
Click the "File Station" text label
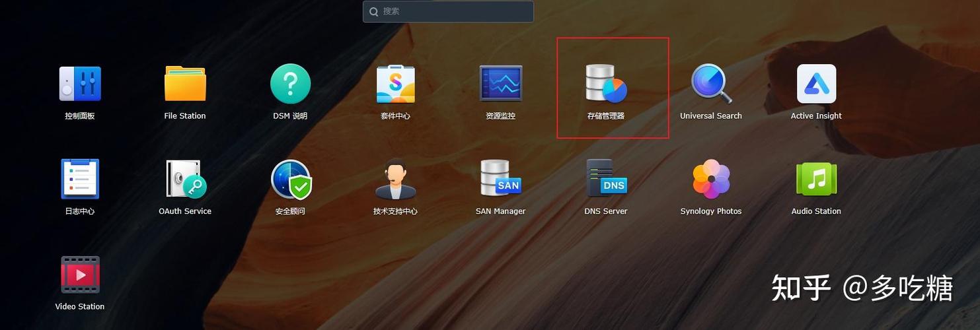tap(185, 115)
